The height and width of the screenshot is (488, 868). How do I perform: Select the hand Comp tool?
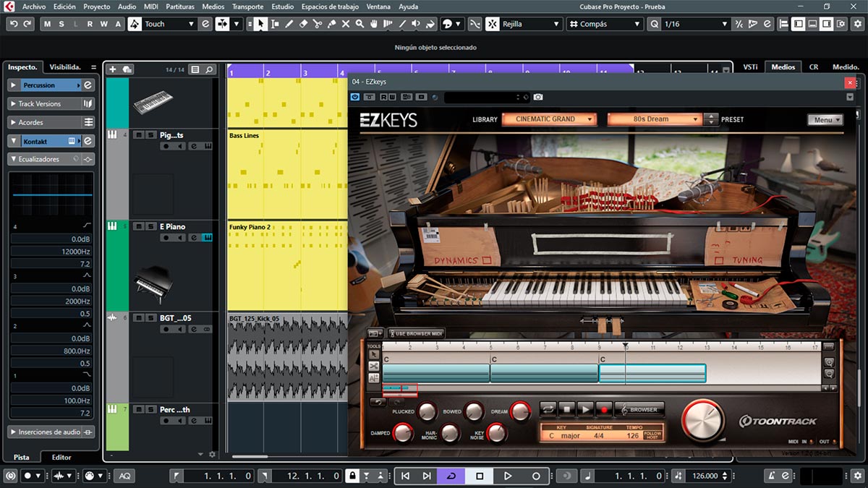coord(374,24)
